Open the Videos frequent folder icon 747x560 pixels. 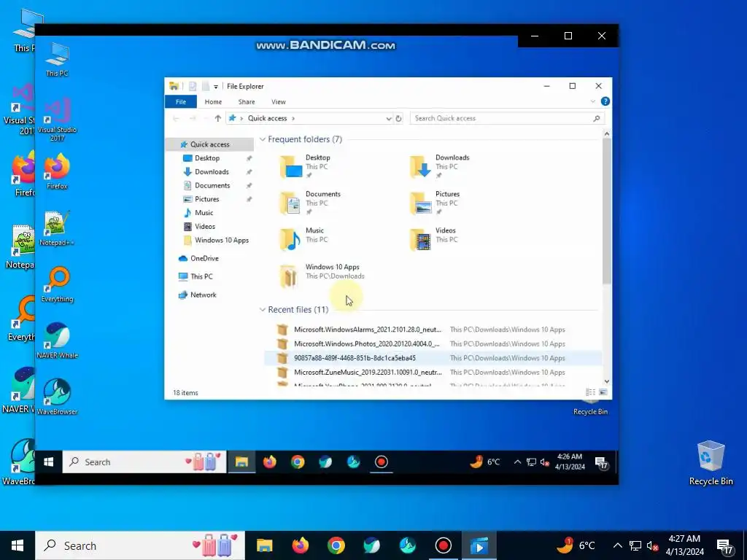coord(420,239)
